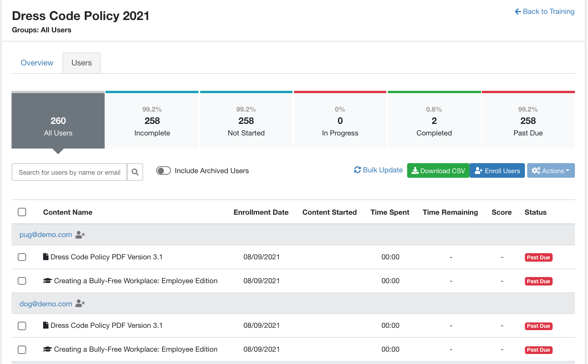This screenshot has height=364, width=588.
Task: Click the download icon on Download CSV
Action: [415, 170]
